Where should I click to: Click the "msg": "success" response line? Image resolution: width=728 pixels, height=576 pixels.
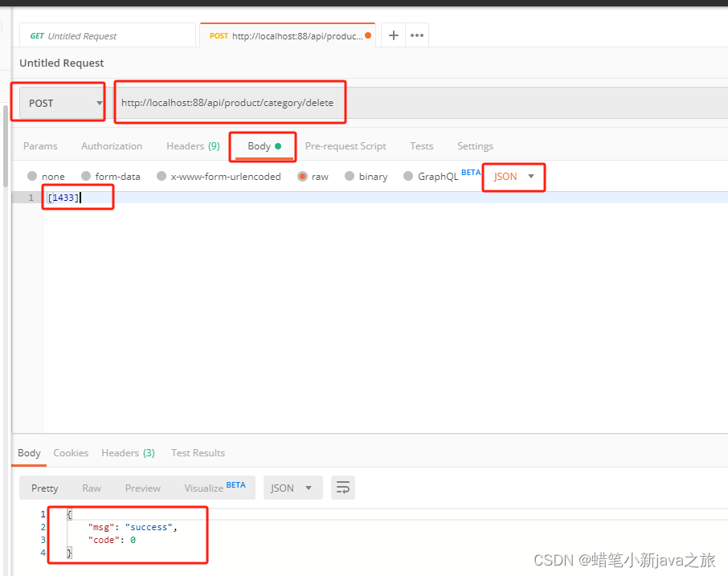(133, 527)
